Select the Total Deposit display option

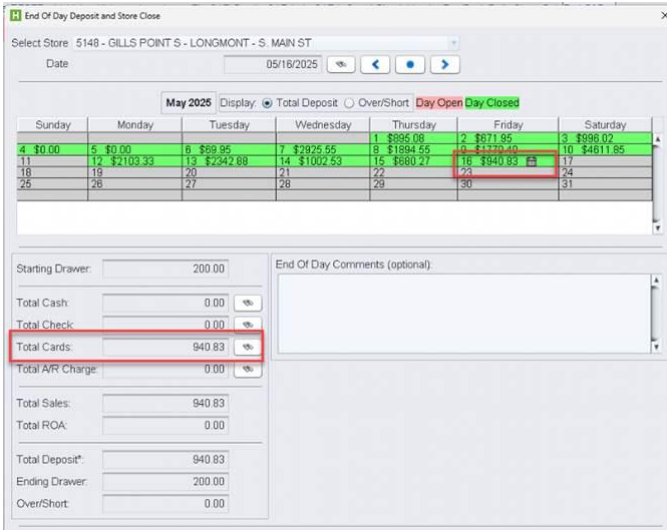[x=266, y=103]
